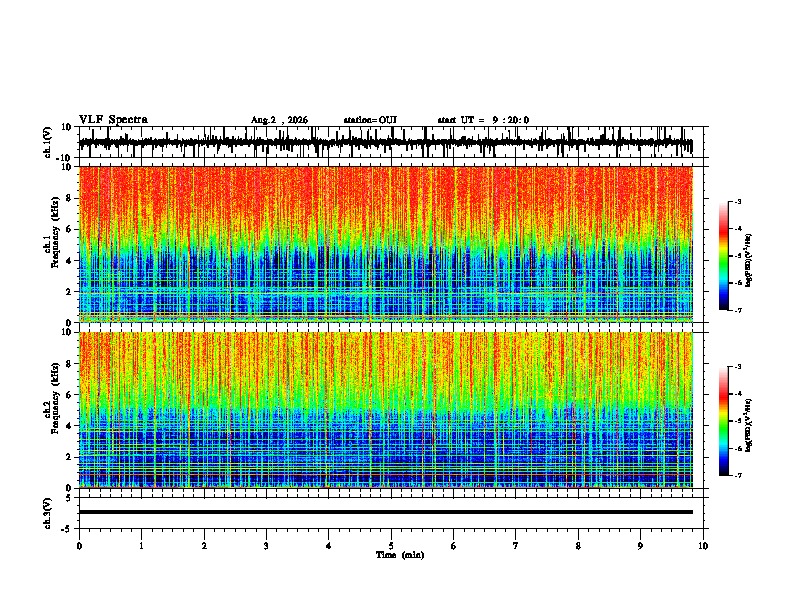Screen dimensions: 792x612
Task: Click the ch.1 voltage waveform trace panel
Action: 391,142
